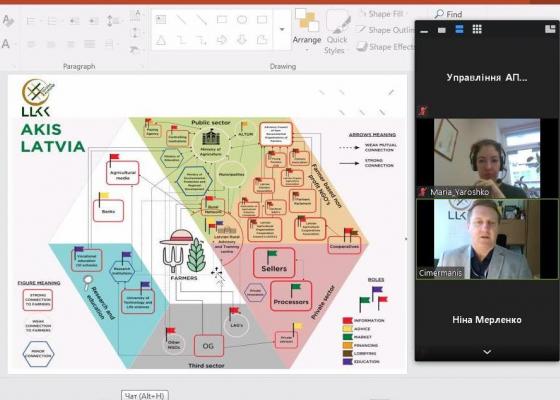Open Paragraph dialog launcher
Viewport: 560px width, 400px height.
(x=142, y=66)
